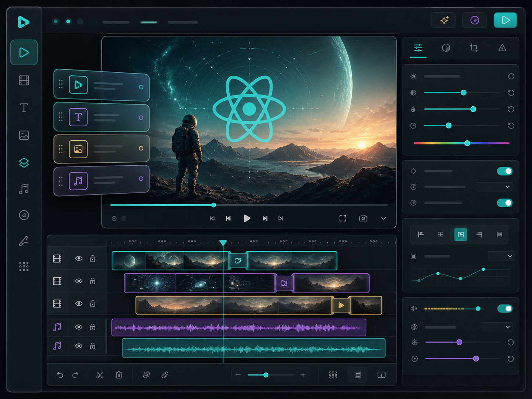532x399 pixels.
Task: Open the music note audio tool in sidebar
Action: (24, 189)
